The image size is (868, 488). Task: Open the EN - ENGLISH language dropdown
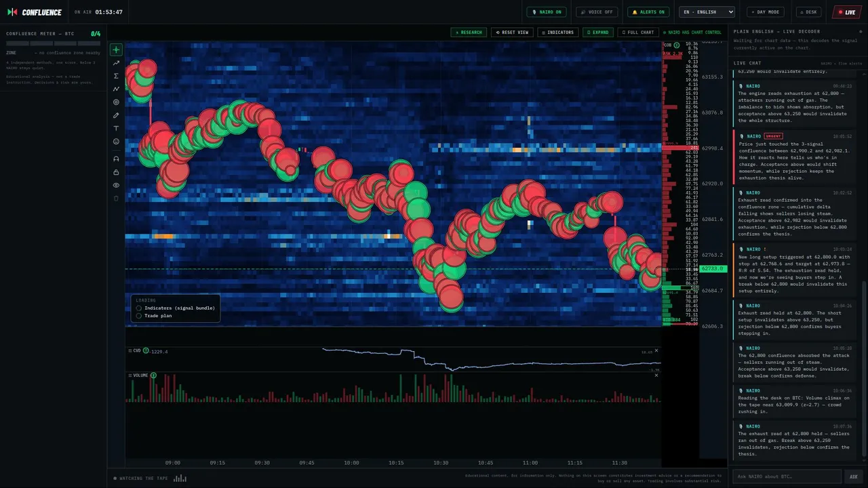tap(707, 12)
